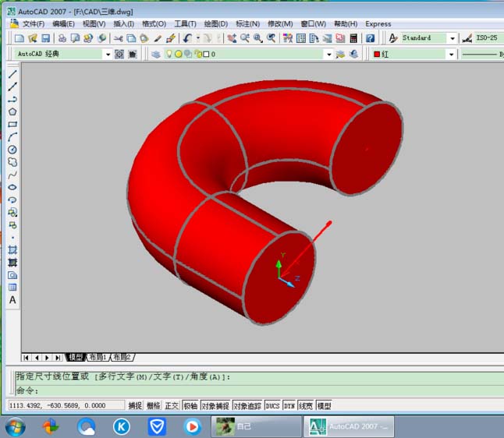Click the AutoCAD 2007 taskbar button
Image resolution: width=504 pixels, height=438 pixels.
pos(349,426)
